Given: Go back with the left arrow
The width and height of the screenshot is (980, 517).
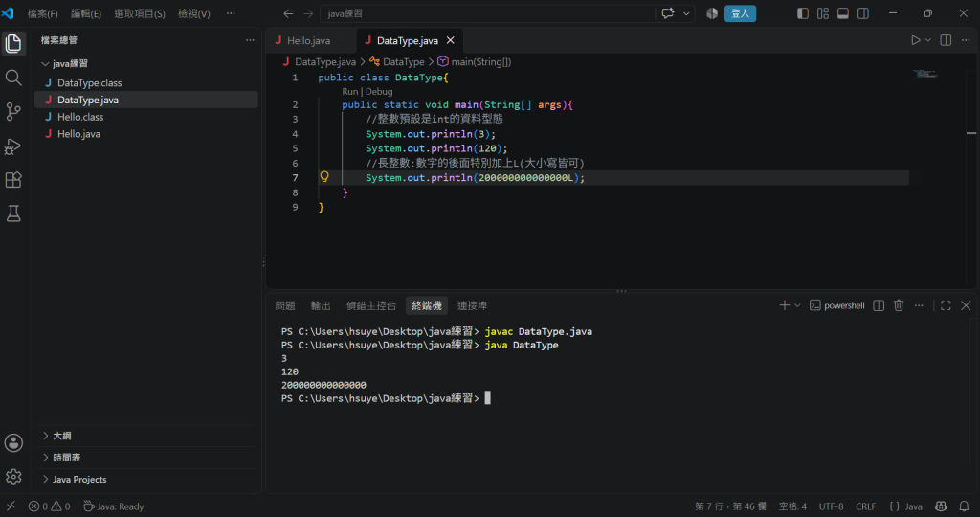Looking at the screenshot, I should click(x=288, y=13).
